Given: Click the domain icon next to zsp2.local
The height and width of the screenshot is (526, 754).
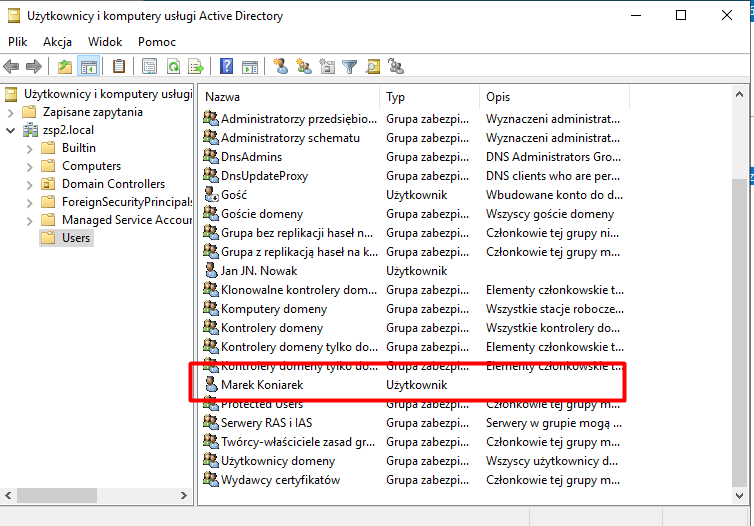Looking at the screenshot, I should 31,130.
